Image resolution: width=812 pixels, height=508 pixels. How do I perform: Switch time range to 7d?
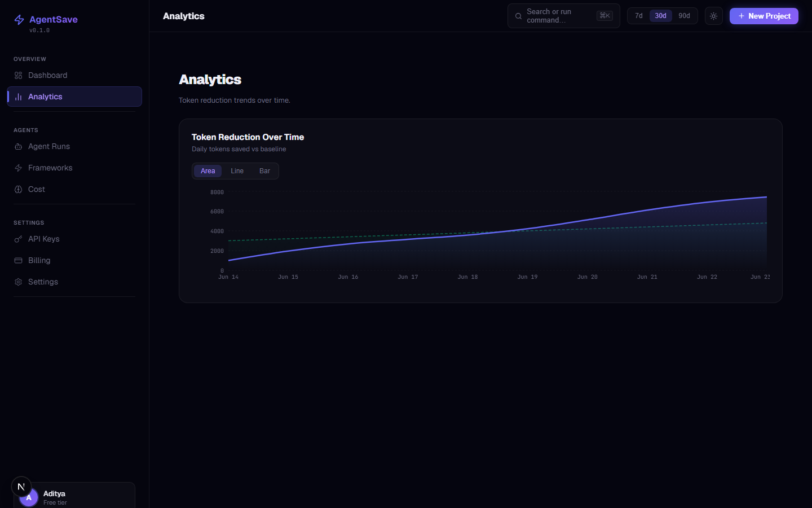point(639,16)
